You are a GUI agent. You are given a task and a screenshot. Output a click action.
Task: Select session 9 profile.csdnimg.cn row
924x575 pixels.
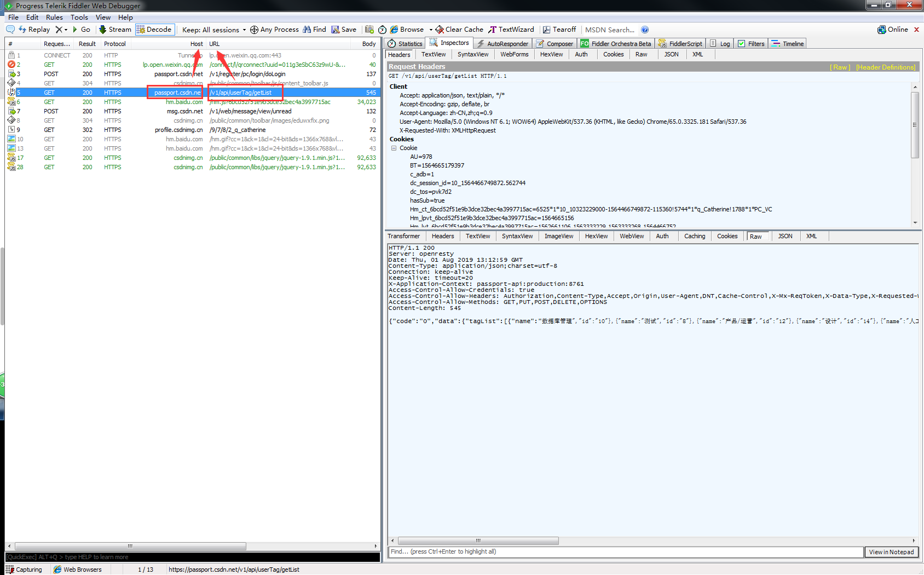point(193,130)
